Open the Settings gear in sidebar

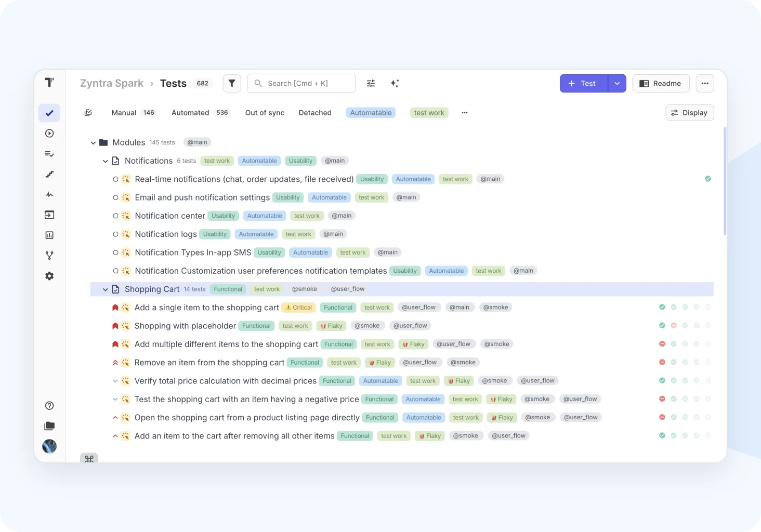49,276
